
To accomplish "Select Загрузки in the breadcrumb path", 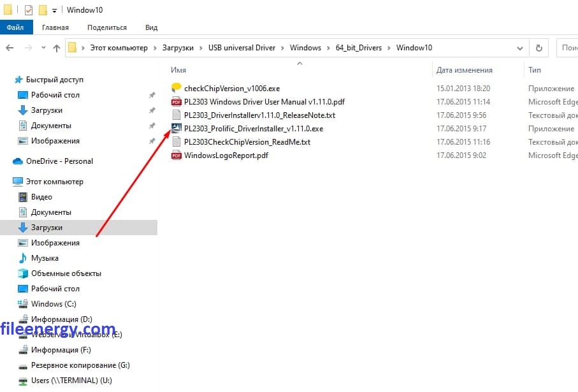I will point(178,48).
